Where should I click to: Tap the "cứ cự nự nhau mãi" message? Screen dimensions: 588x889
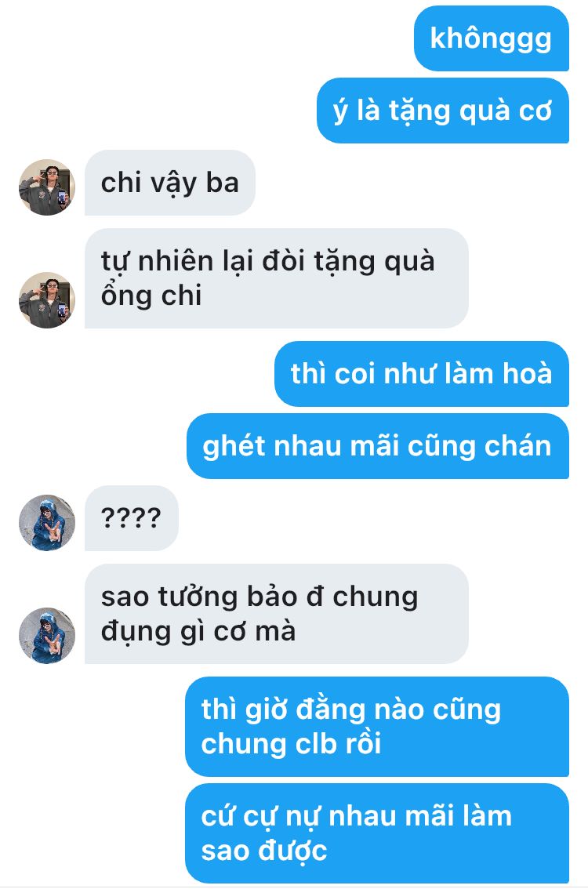pyautogui.click(x=377, y=833)
